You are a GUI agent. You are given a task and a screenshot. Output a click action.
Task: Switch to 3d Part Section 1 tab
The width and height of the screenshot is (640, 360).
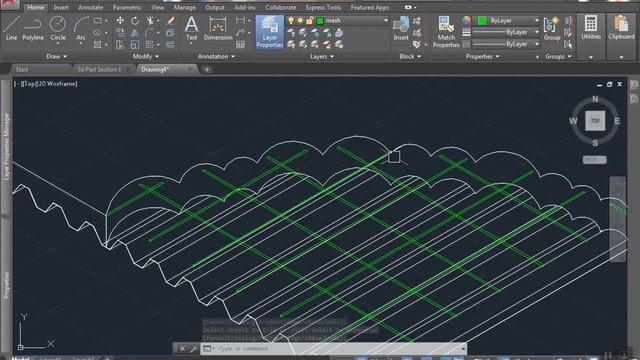99,69
